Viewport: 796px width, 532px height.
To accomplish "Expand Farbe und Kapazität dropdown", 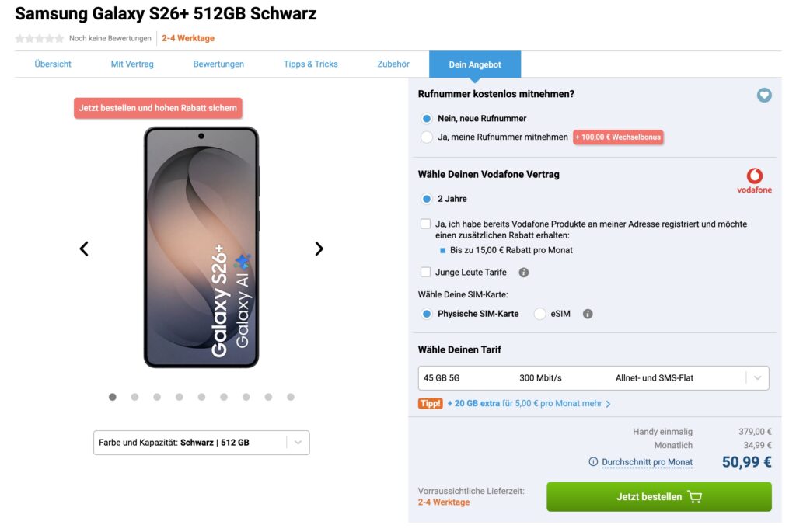I will pos(201,443).
